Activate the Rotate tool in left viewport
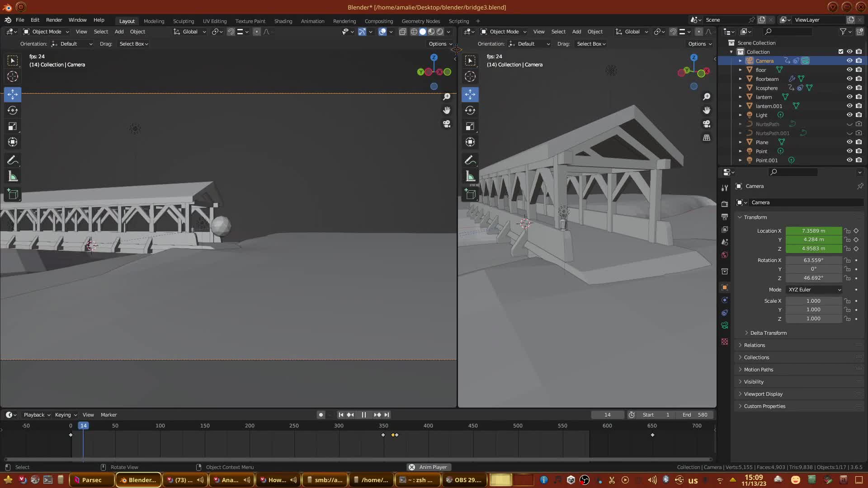 point(13,110)
